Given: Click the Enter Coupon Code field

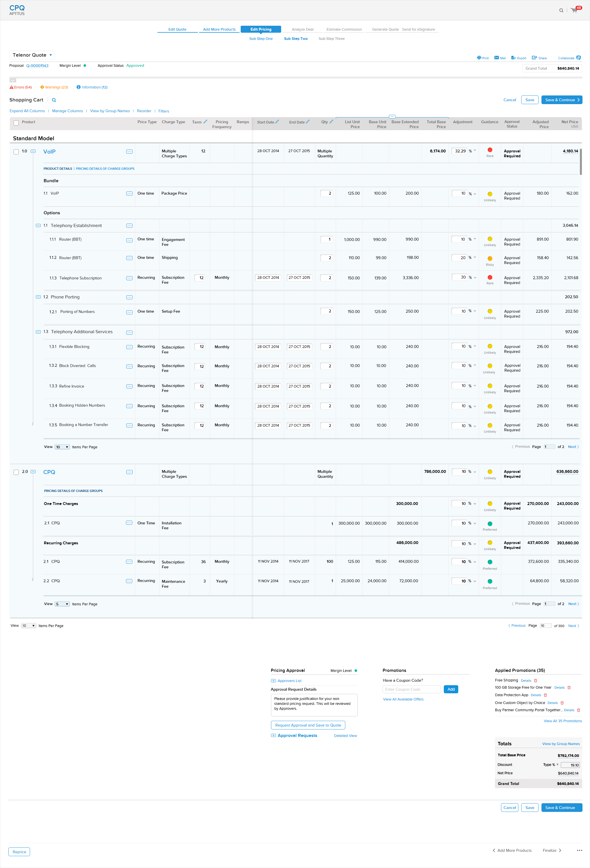Looking at the screenshot, I should [411, 689].
